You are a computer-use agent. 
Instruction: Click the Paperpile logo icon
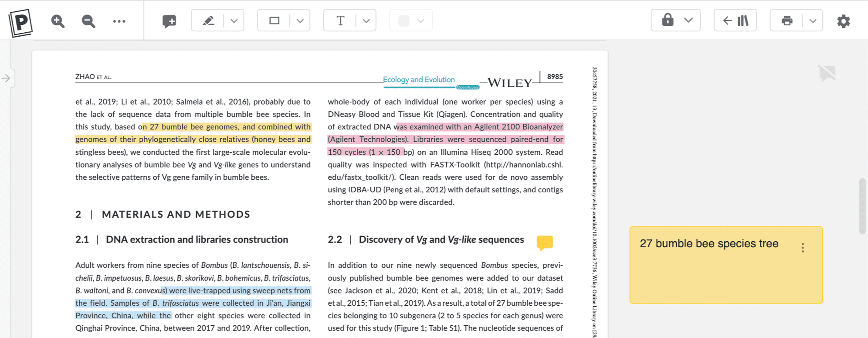(x=20, y=22)
